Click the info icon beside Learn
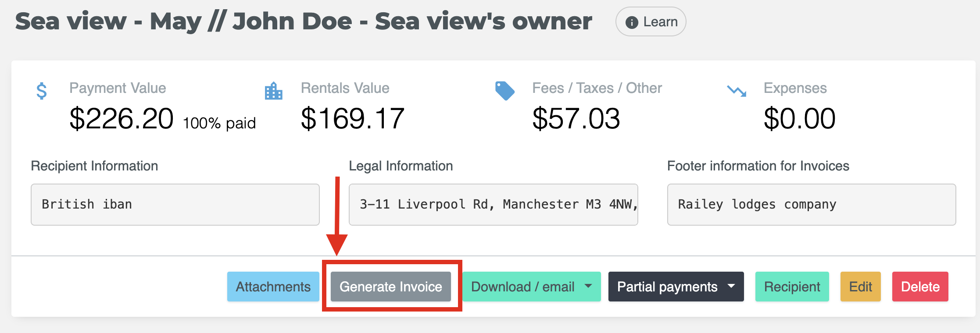The width and height of the screenshot is (980, 333). (632, 22)
